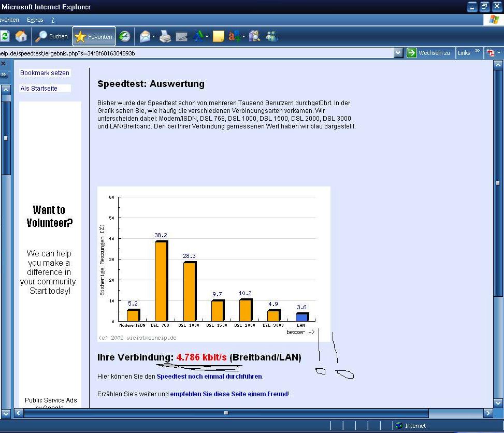This screenshot has width=504, height=433.
Task: Click the yellow sticky note icon
Action: (x=219, y=36)
